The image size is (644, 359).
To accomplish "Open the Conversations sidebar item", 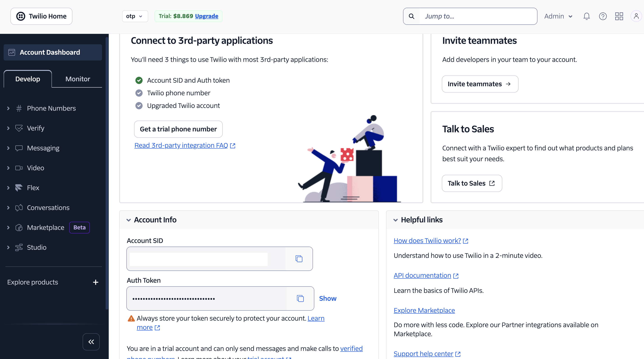I will [48, 208].
